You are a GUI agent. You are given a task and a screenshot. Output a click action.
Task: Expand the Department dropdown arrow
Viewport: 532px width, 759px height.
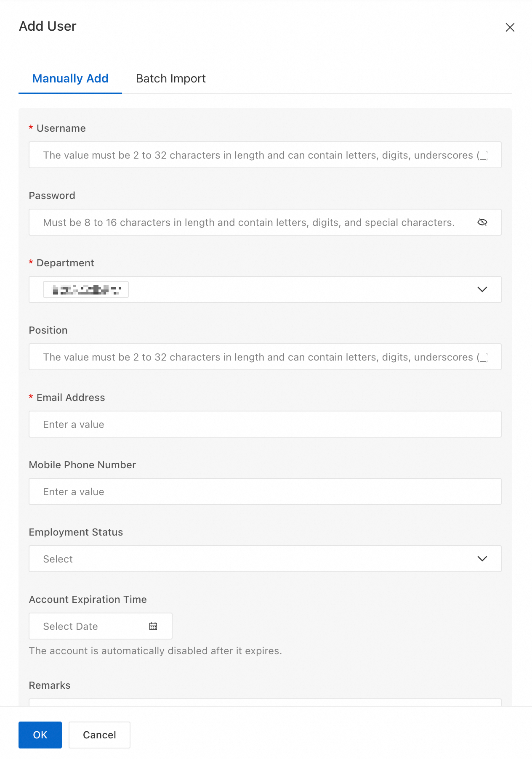pos(482,289)
